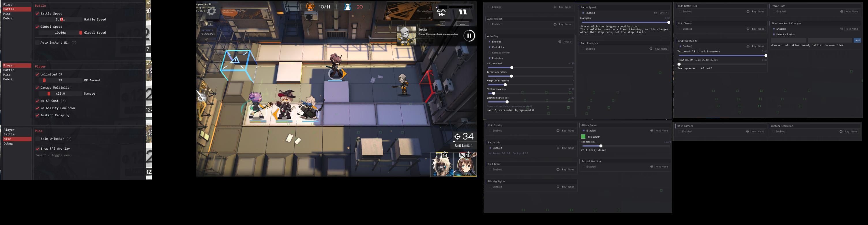Screen dimensions: 868x225
Task: Open Battle Info settings gear
Action: coord(558,148)
